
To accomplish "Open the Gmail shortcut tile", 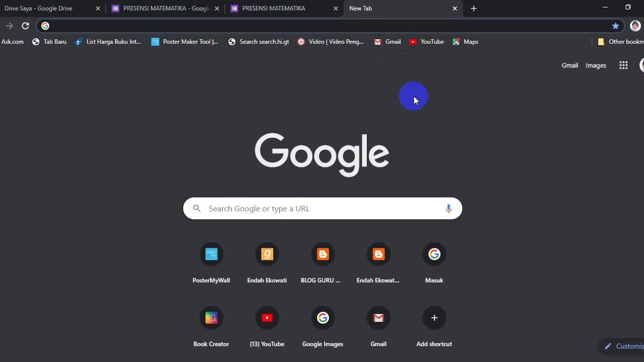I will pos(378,327).
